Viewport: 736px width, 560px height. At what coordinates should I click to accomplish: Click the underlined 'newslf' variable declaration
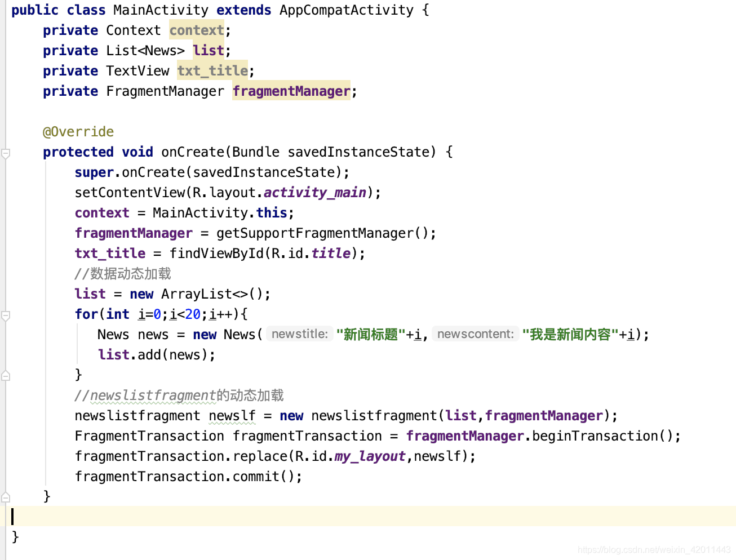coord(232,416)
